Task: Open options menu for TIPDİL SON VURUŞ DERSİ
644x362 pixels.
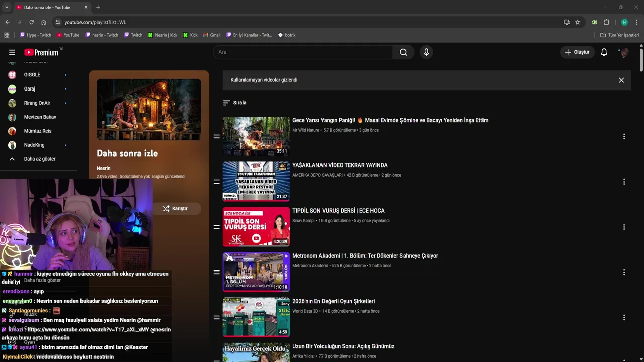Action: pos(624,227)
